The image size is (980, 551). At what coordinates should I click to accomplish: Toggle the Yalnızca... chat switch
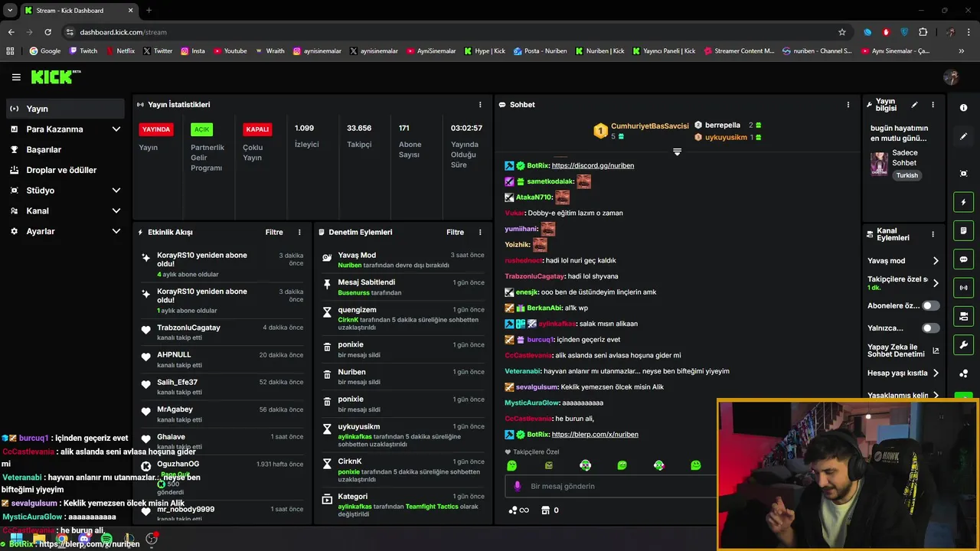(930, 328)
